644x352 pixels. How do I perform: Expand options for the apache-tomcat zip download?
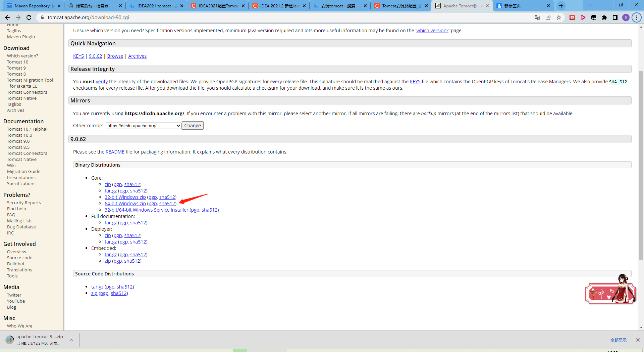[x=71, y=340]
